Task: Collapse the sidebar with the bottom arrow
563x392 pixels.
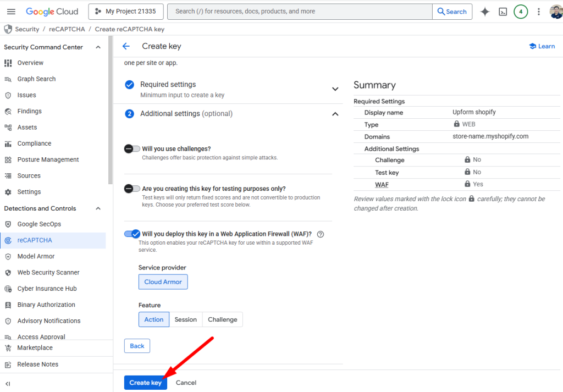Action: 8,384
